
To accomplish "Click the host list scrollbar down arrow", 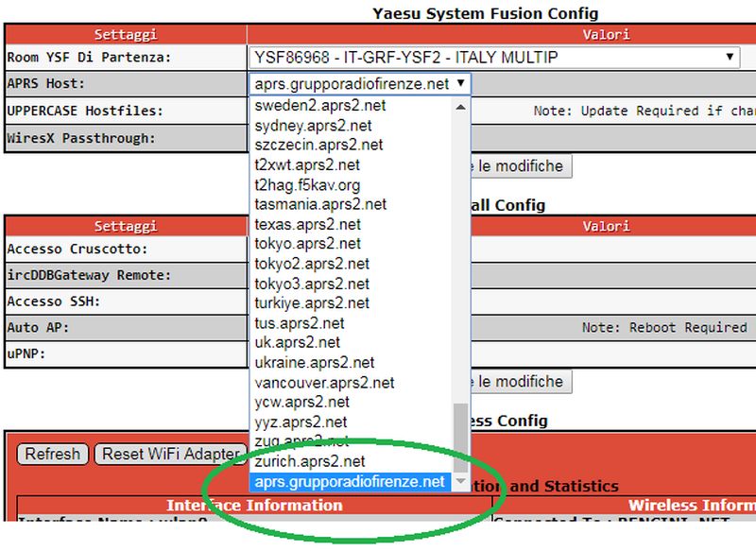I will click(x=461, y=481).
